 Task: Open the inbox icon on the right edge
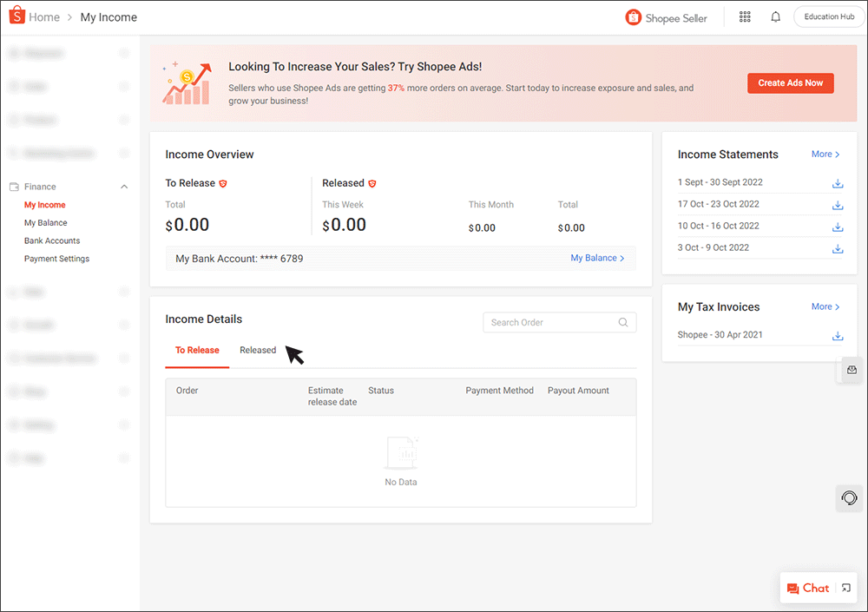click(x=850, y=370)
